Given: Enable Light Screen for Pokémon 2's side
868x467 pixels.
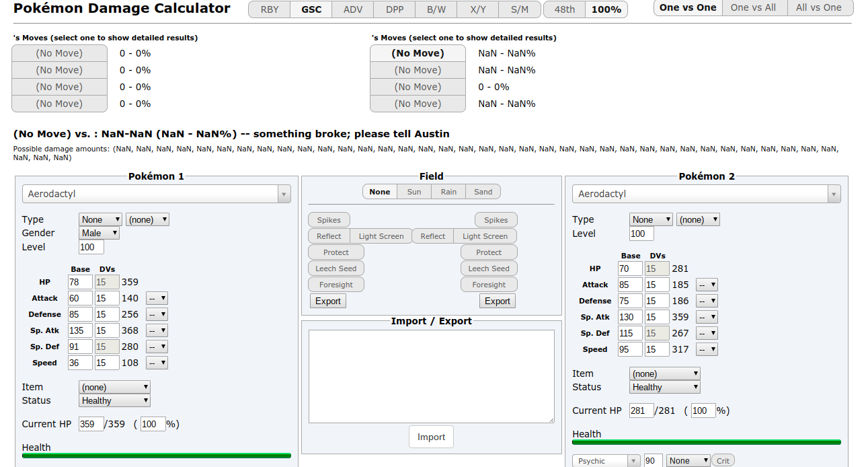Looking at the screenshot, I should pos(485,236).
